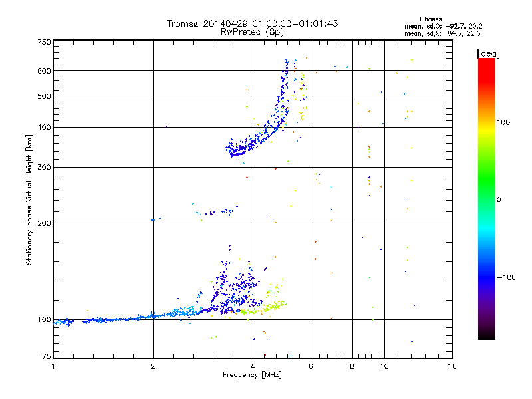Click the x-axis '2' tick label
Image resolution: width=532 pixels, height=399 pixels.
153,366
